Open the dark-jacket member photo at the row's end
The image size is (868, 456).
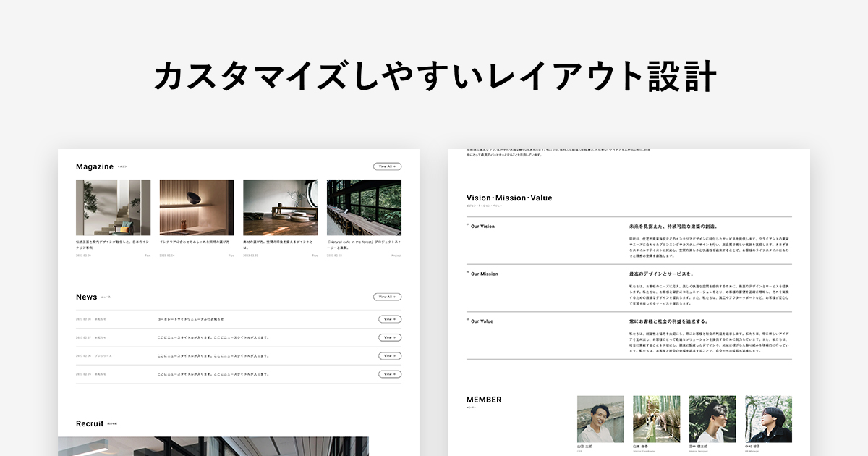click(769, 419)
